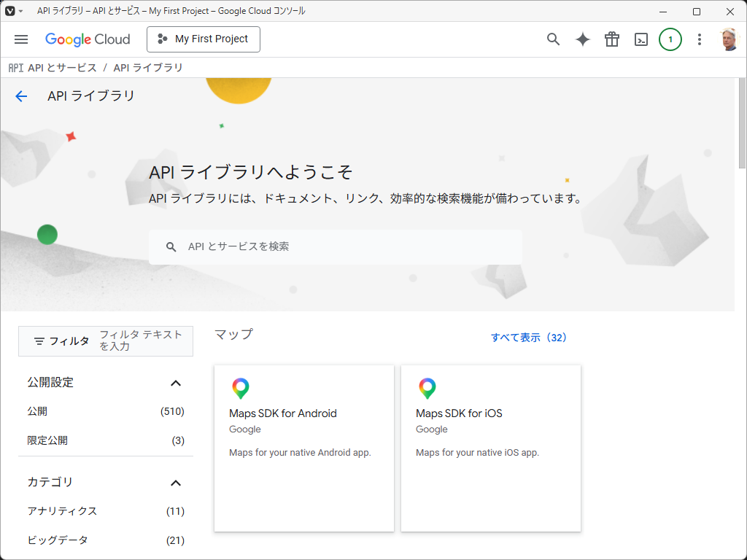Click the free trial gift icon
Viewport: 747px width, 560px height.
coord(611,39)
